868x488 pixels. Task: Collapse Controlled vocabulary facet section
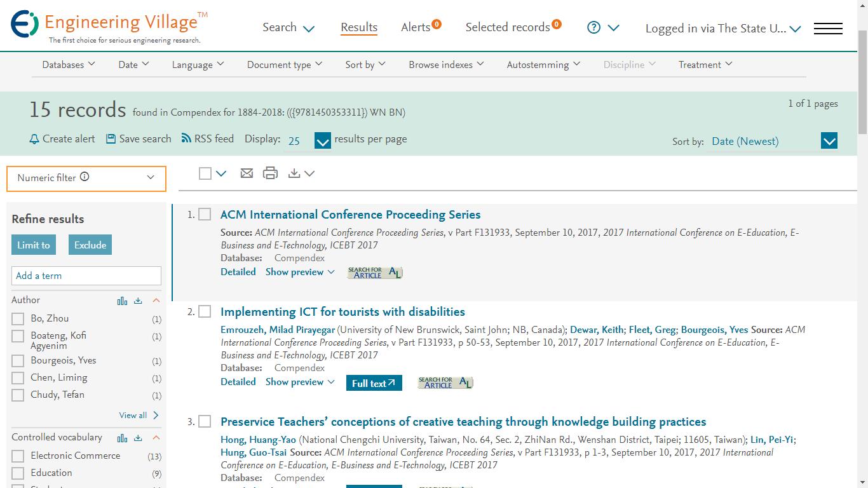156,438
